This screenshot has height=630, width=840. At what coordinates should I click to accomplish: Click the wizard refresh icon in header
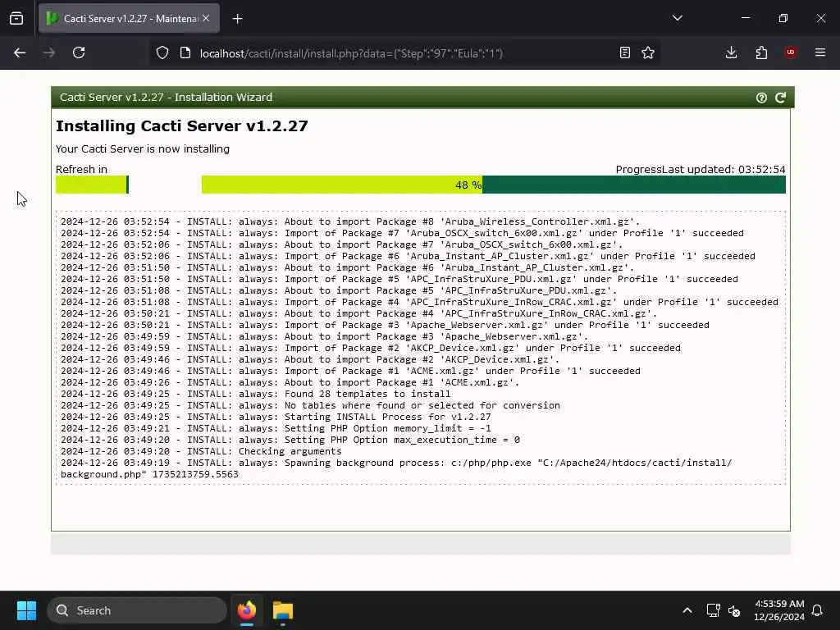click(781, 98)
